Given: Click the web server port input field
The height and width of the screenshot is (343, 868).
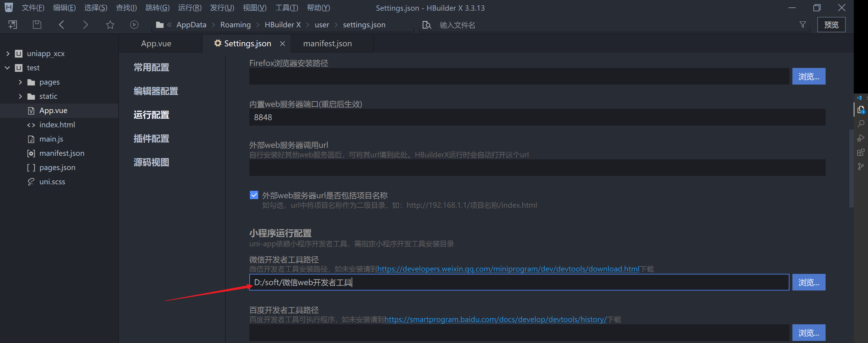Looking at the screenshot, I should (537, 117).
